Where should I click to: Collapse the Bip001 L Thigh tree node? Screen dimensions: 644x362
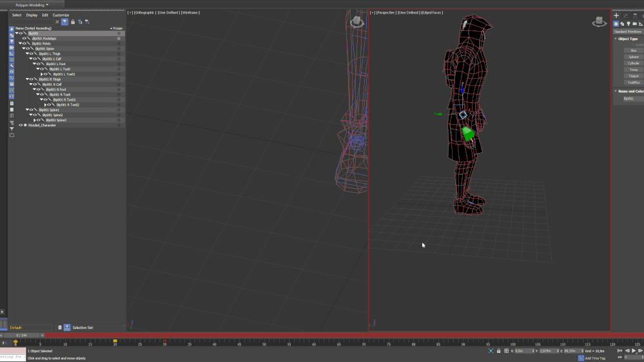pos(28,54)
